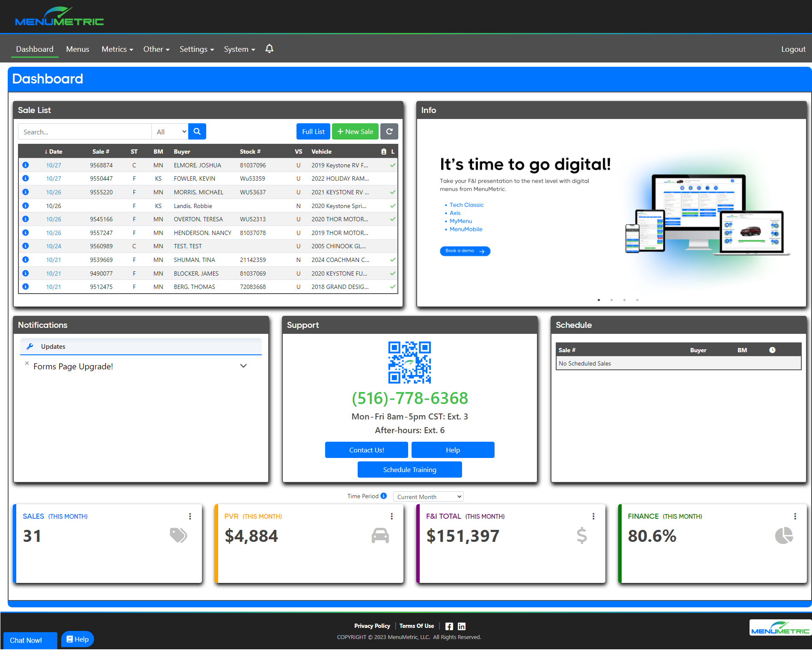Open the notifications bell icon
This screenshot has width=812, height=651.
[269, 49]
